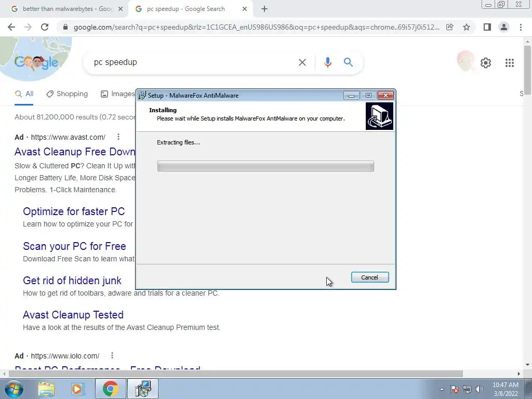Screen dimensions: 532x399
Task: Open the Avast Cleanup Free Download ad link
Action: pyautogui.click(x=75, y=152)
